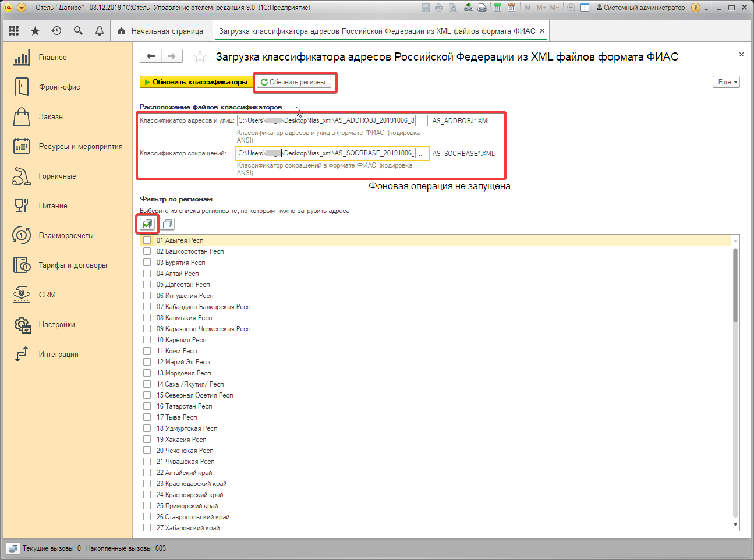Close the Загрузка классификатора tab with its X
This screenshot has height=560, width=754.
coord(542,31)
